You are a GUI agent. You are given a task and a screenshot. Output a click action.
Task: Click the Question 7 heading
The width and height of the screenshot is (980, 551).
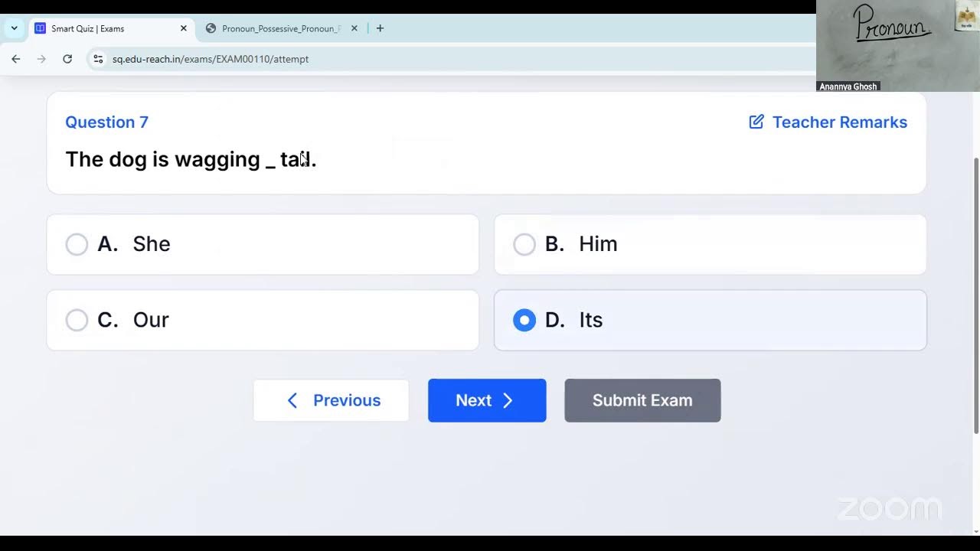106,122
